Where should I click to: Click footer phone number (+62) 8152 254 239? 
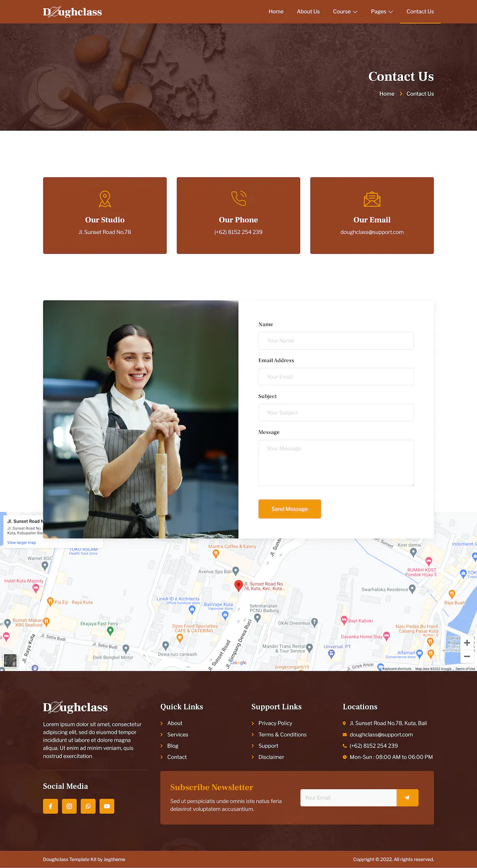(x=374, y=746)
